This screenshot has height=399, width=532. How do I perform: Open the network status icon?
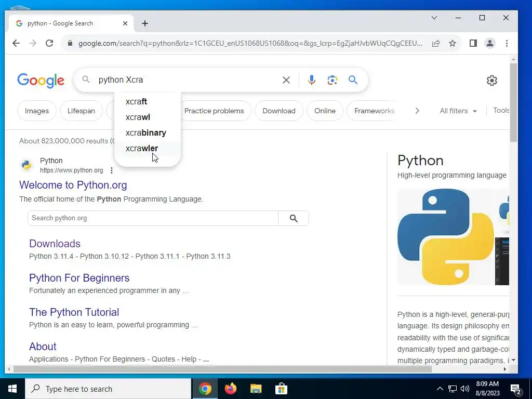pos(453,389)
